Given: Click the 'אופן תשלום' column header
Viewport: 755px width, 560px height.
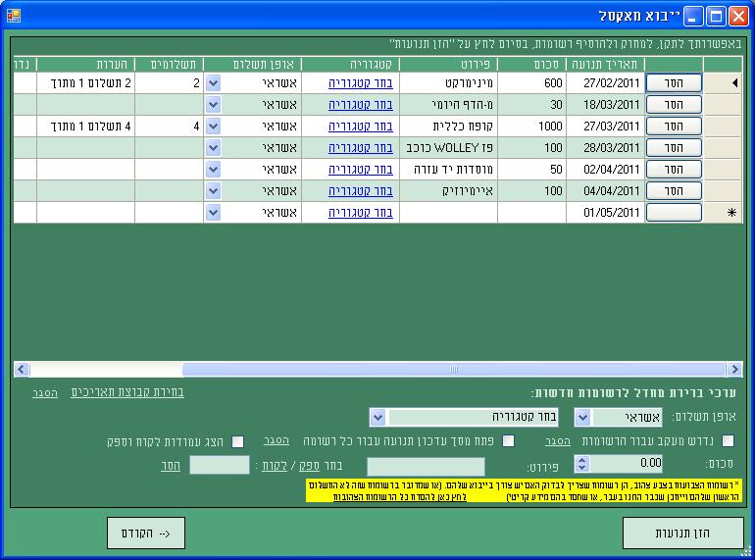Looking at the screenshot, I should coord(253,65).
